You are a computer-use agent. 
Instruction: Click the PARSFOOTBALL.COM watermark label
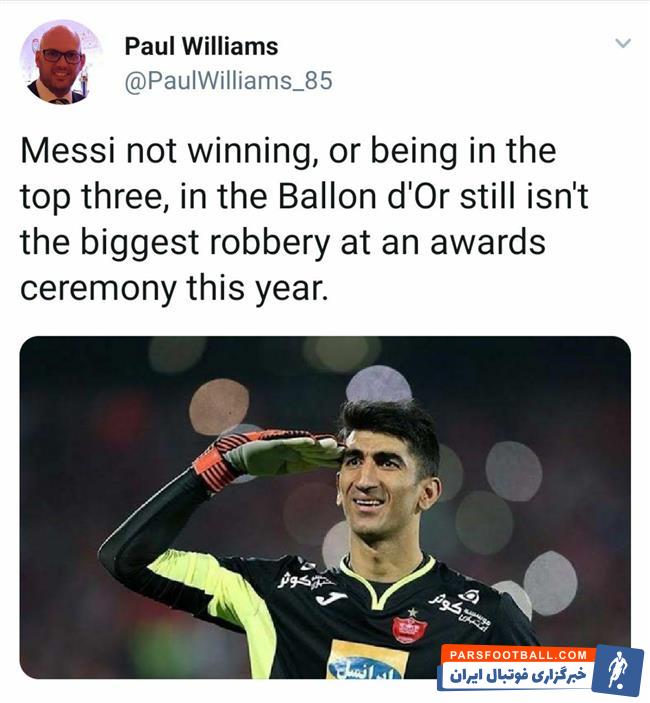pyautogui.click(x=518, y=655)
